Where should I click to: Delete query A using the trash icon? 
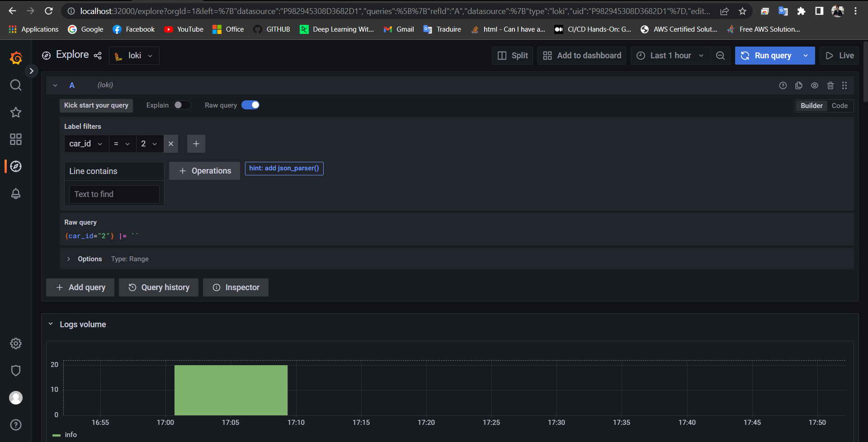coord(830,85)
